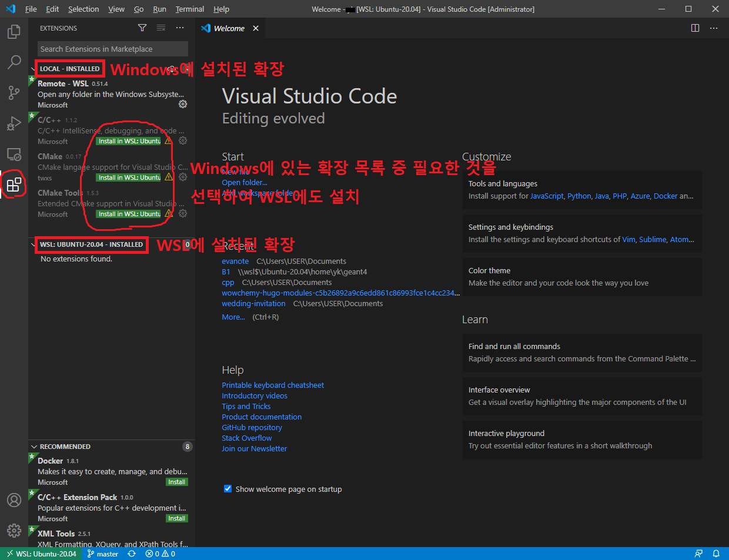Click the Accounts icon
This screenshot has width=729, height=560.
(x=14, y=500)
